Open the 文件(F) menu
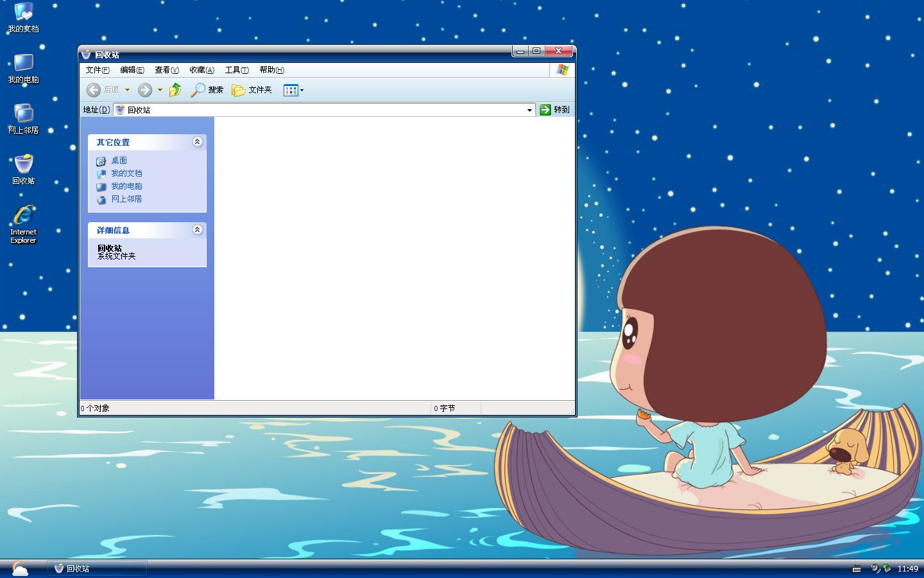The height and width of the screenshot is (578, 924). (98, 70)
